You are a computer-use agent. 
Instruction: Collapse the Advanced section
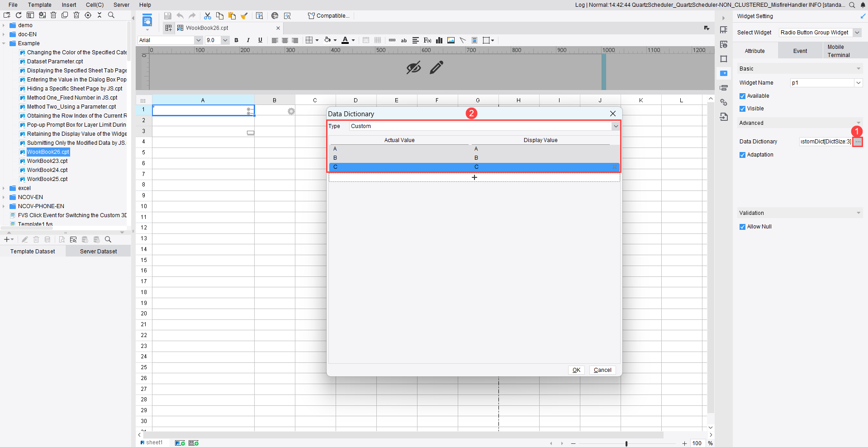pyautogui.click(x=858, y=123)
